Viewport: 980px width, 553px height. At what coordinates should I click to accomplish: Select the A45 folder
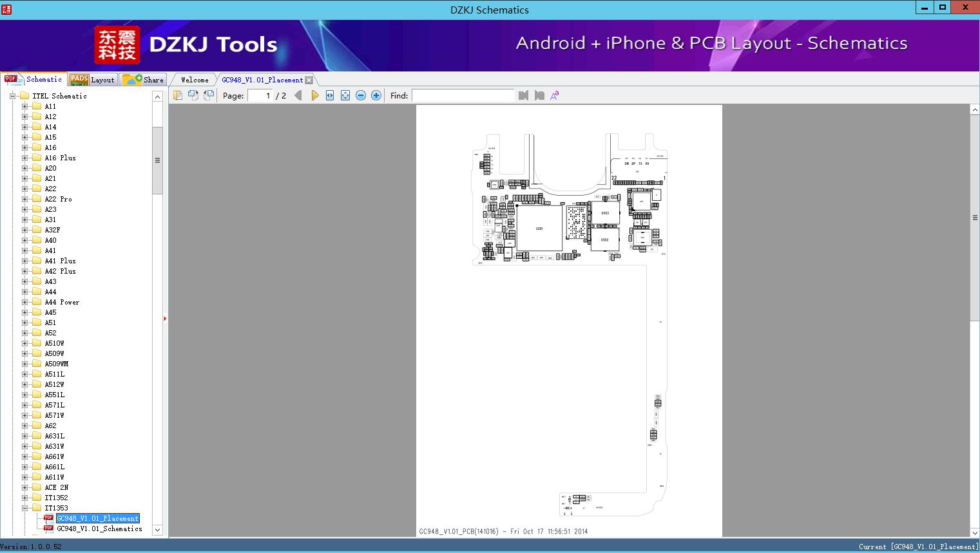coord(50,312)
